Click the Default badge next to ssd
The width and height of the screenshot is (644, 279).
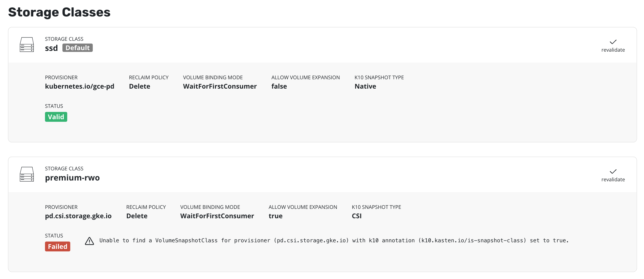(x=77, y=48)
